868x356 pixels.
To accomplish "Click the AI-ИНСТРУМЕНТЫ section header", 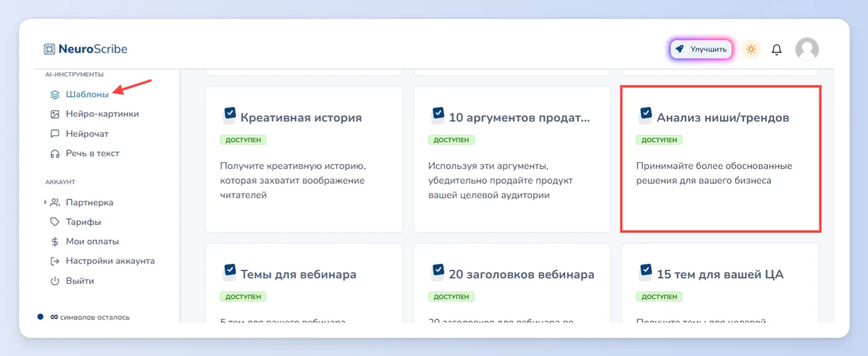I will coord(74,74).
